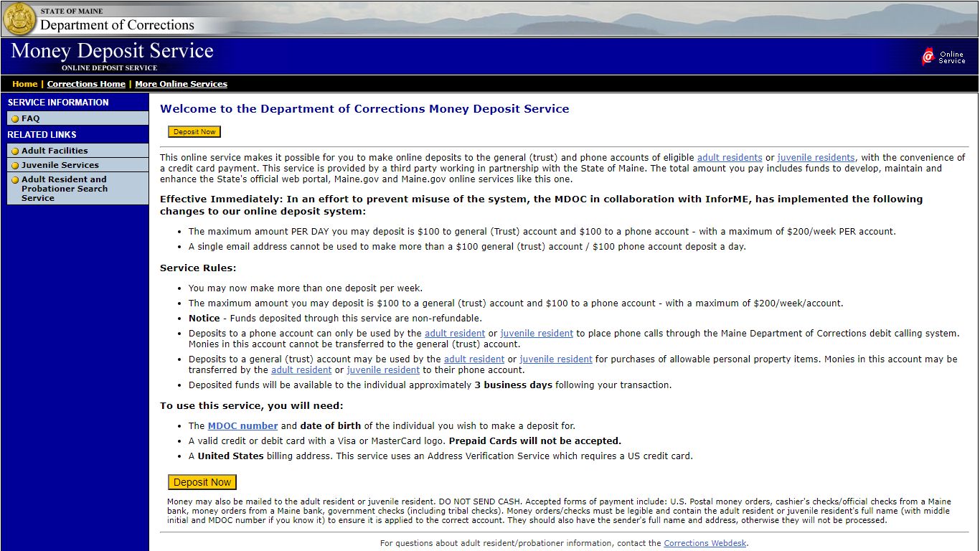Click the Welcome to the Department of Corrections heading

[x=364, y=109]
